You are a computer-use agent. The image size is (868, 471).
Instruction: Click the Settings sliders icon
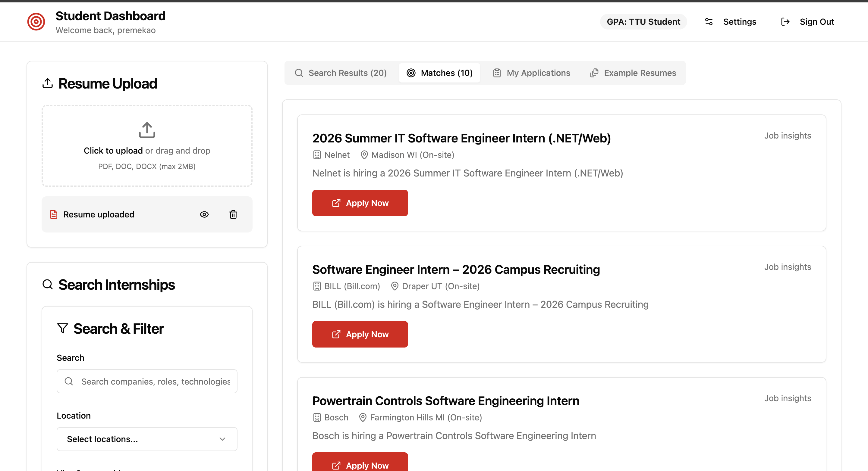(709, 22)
